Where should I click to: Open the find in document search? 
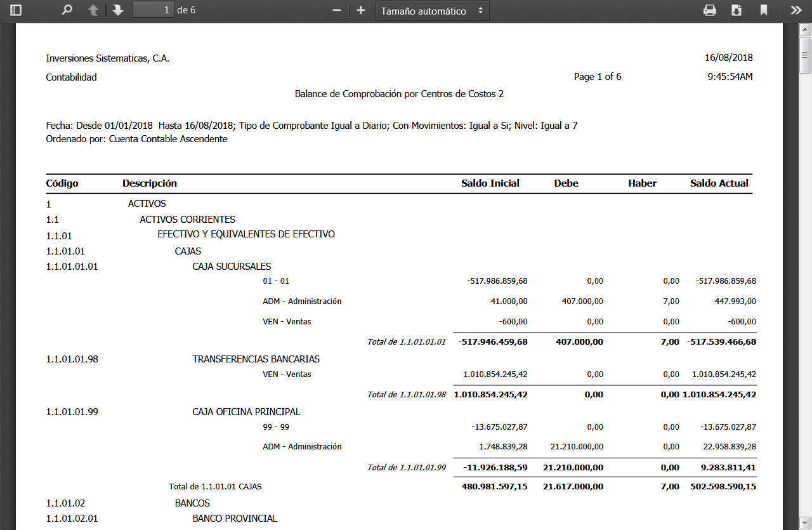67,10
